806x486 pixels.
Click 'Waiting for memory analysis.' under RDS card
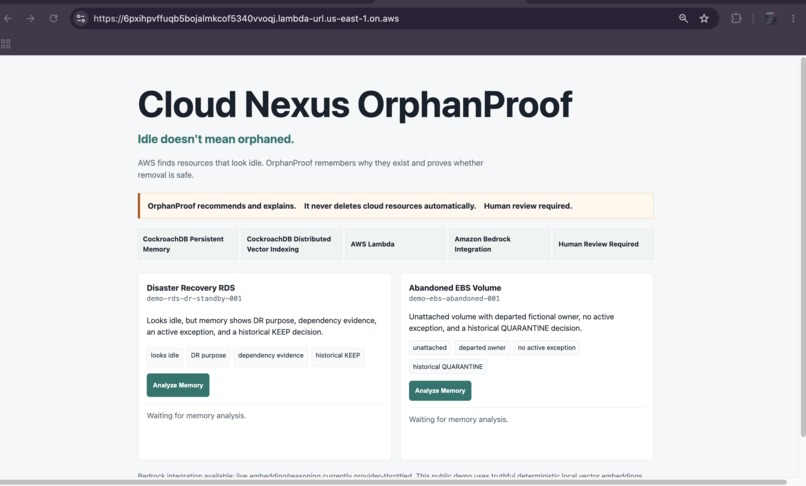pyautogui.click(x=196, y=416)
